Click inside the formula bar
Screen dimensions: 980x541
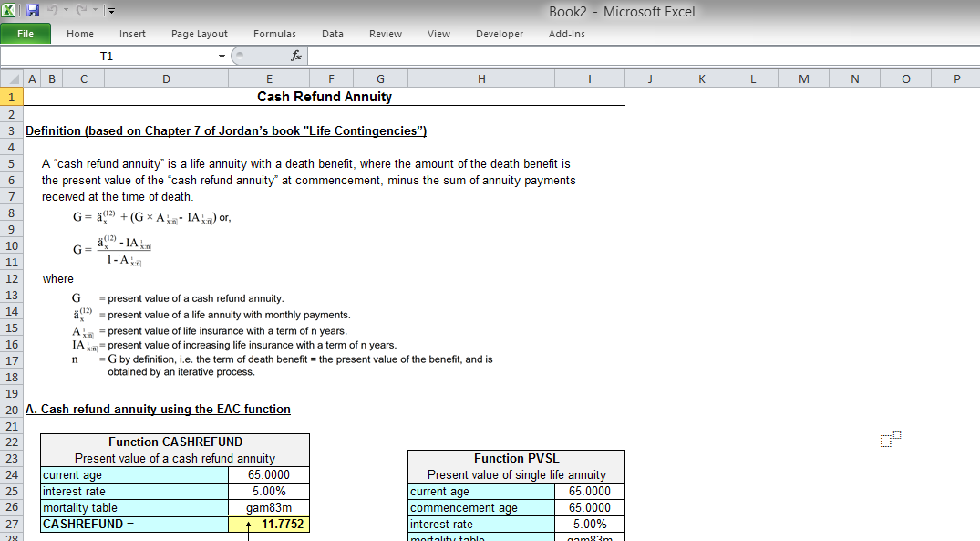pos(644,57)
